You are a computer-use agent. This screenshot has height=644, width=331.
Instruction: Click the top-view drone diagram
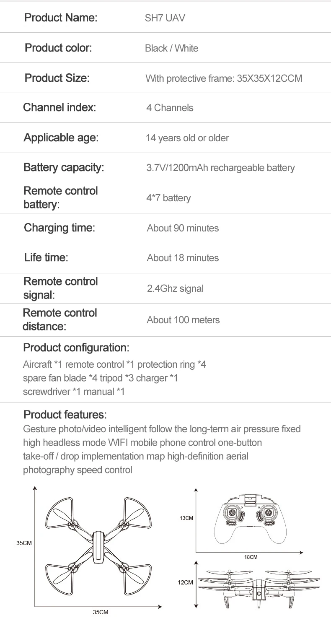[98, 547]
